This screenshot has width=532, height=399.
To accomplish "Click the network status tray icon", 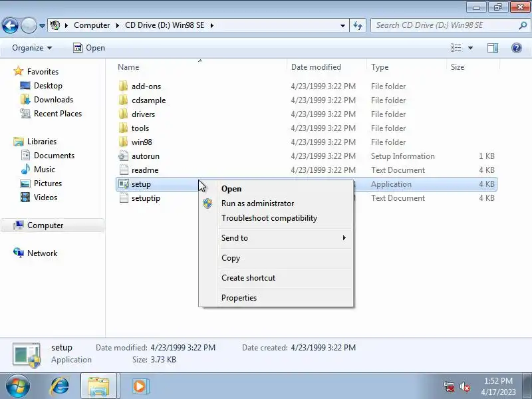I will (x=449, y=386).
